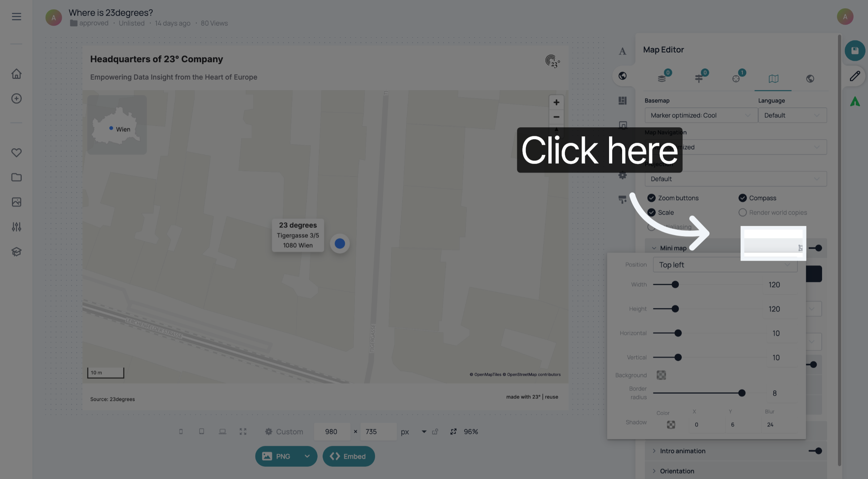Click the Custom size gear icon
The height and width of the screenshot is (479, 868).
(x=268, y=432)
